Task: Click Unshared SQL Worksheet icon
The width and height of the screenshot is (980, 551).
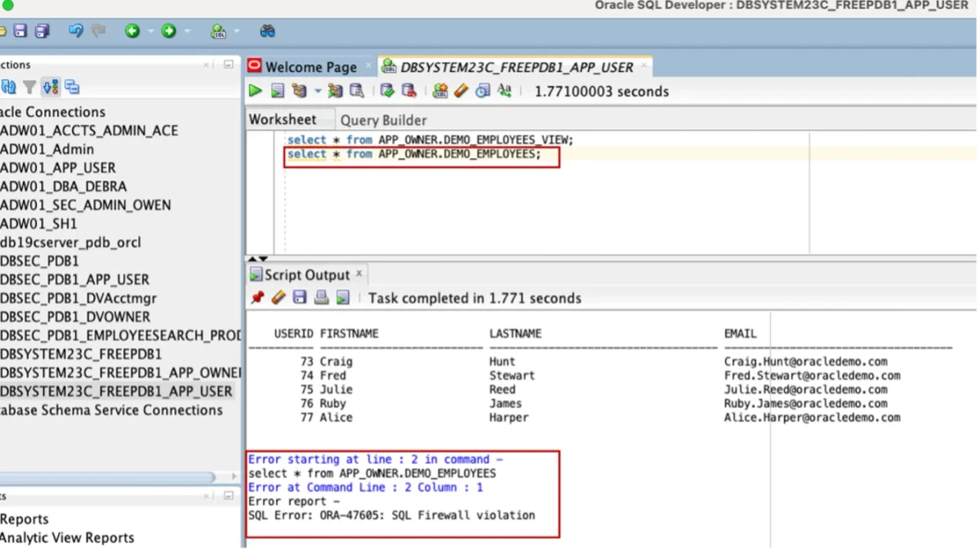Action: tap(440, 91)
